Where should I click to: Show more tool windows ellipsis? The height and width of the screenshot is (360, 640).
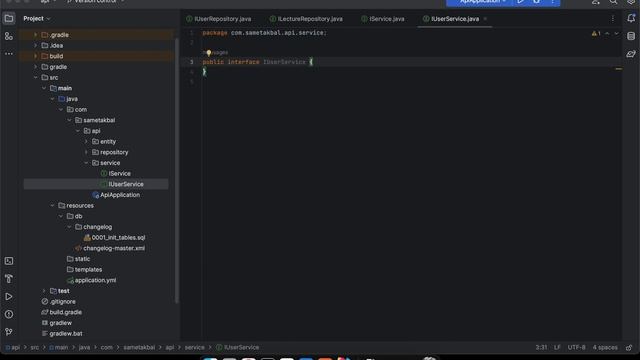pos(9,54)
